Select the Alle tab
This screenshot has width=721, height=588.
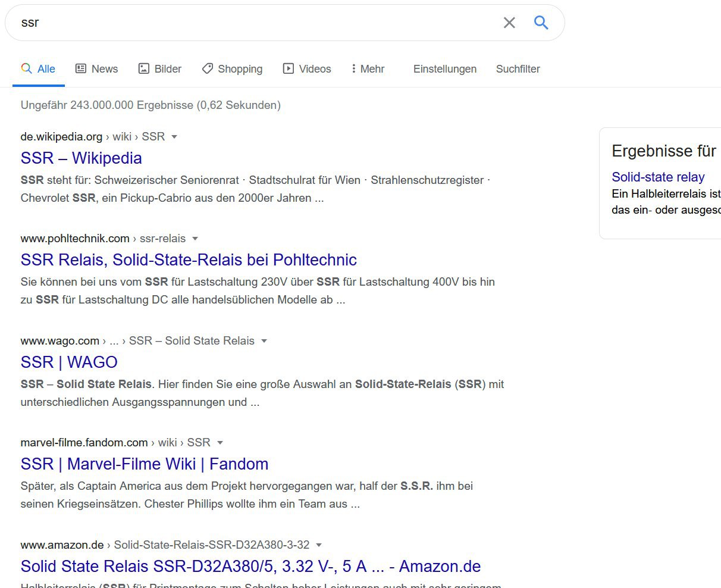pyautogui.click(x=39, y=69)
